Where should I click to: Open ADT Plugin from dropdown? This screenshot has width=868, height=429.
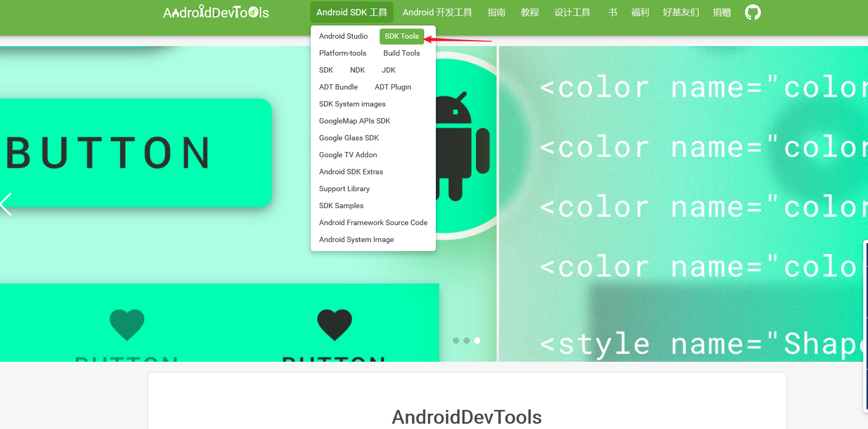tap(393, 87)
